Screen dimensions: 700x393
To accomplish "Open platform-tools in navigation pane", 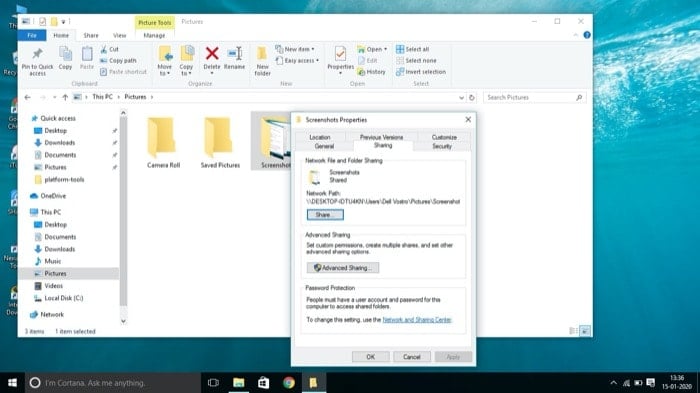I will click(x=64, y=180).
